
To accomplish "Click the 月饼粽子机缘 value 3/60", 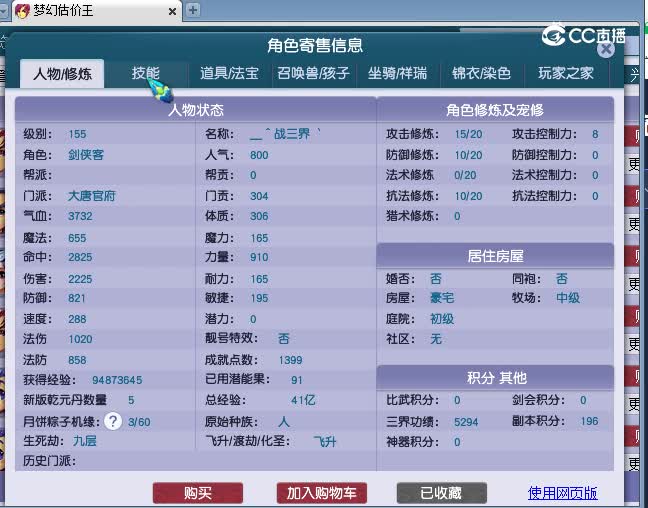I will click(139, 422).
